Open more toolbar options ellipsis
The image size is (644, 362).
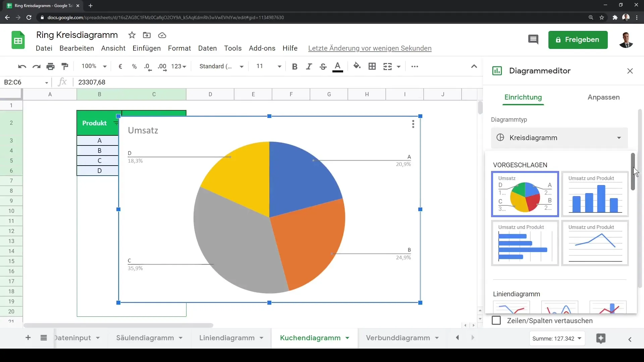point(415,66)
